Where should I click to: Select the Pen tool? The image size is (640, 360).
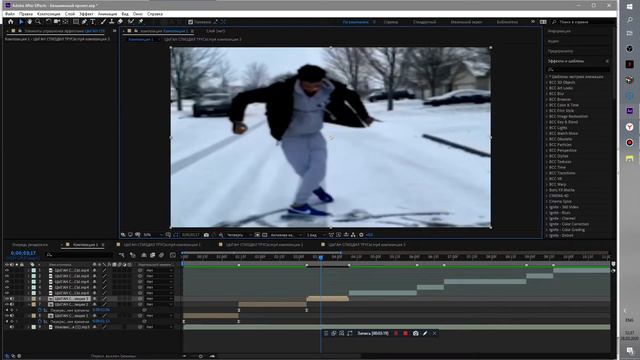click(84, 22)
